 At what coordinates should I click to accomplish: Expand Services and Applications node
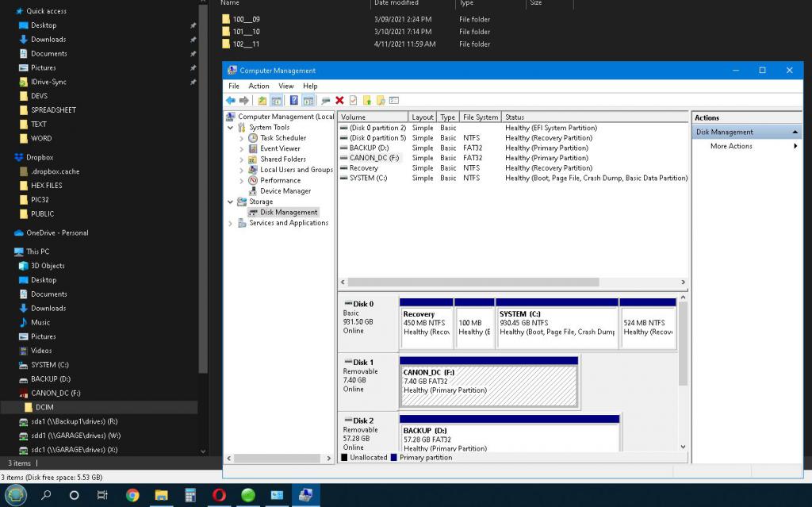(x=231, y=224)
